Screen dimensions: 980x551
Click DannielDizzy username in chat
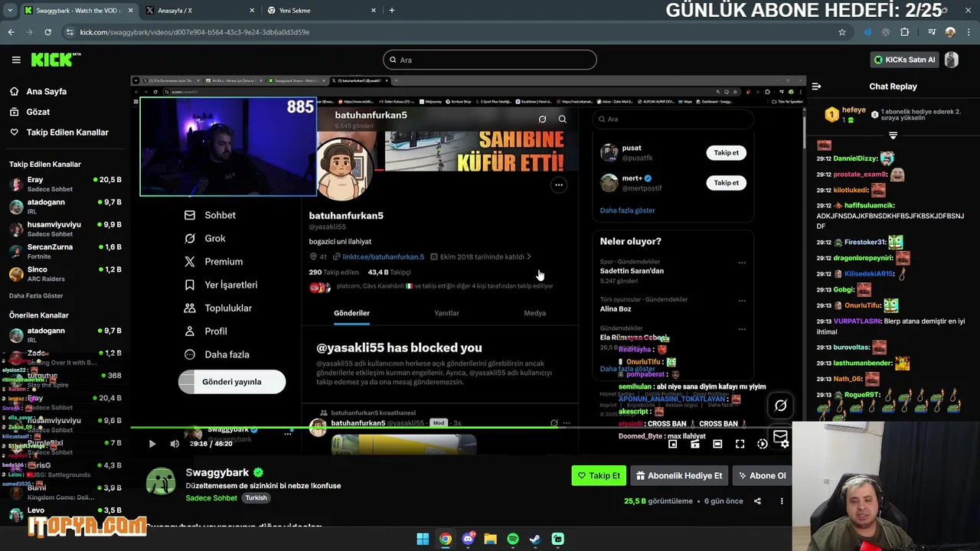point(855,158)
